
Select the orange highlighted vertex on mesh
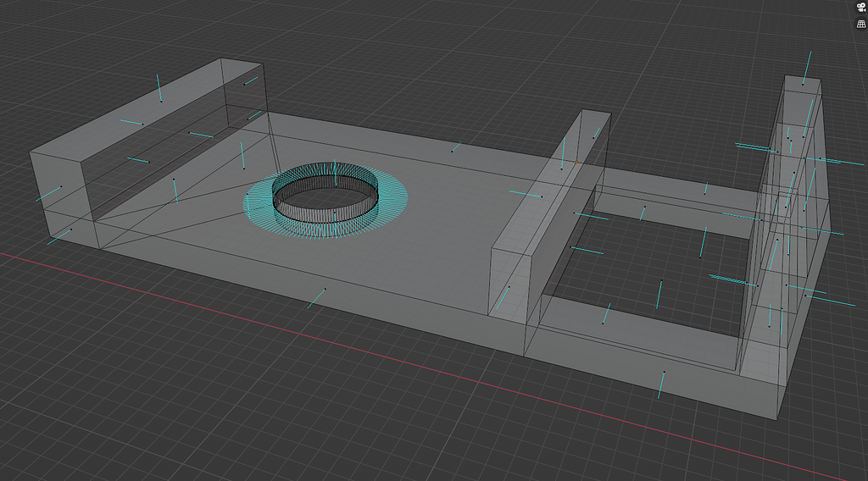click(576, 162)
